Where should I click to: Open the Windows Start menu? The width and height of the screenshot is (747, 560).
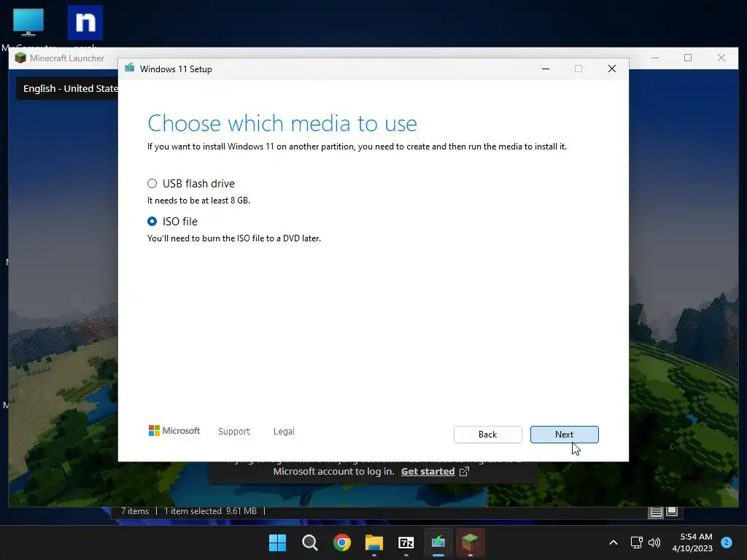277,542
